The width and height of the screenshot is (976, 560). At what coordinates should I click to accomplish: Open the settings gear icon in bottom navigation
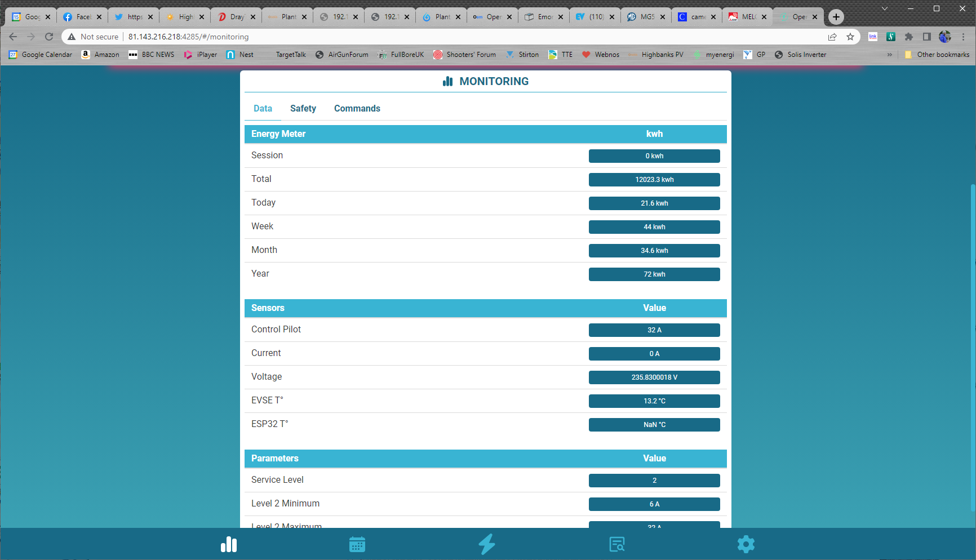(746, 544)
